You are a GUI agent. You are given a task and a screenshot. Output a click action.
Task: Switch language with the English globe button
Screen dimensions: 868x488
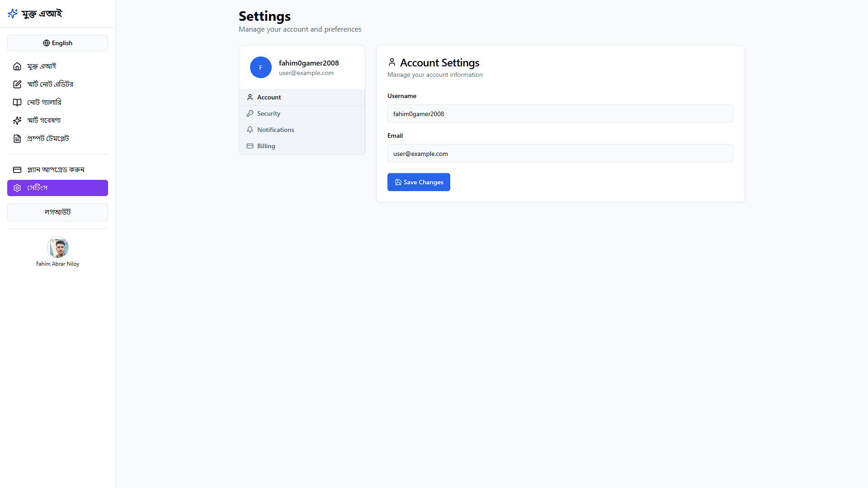[57, 43]
